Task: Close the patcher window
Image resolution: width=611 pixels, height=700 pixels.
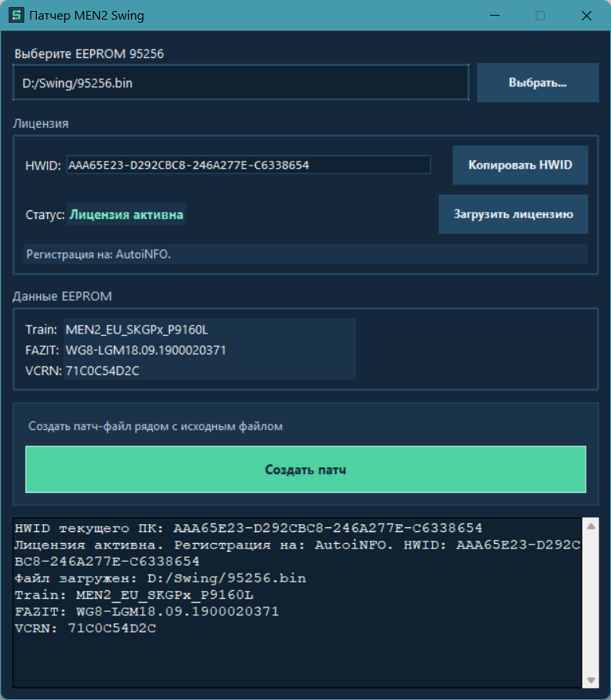Action: point(586,16)
